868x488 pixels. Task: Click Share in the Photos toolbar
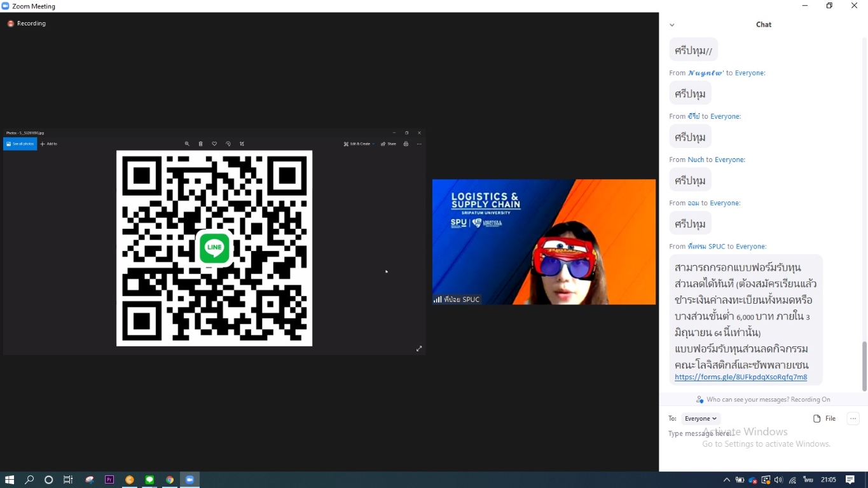389,144
